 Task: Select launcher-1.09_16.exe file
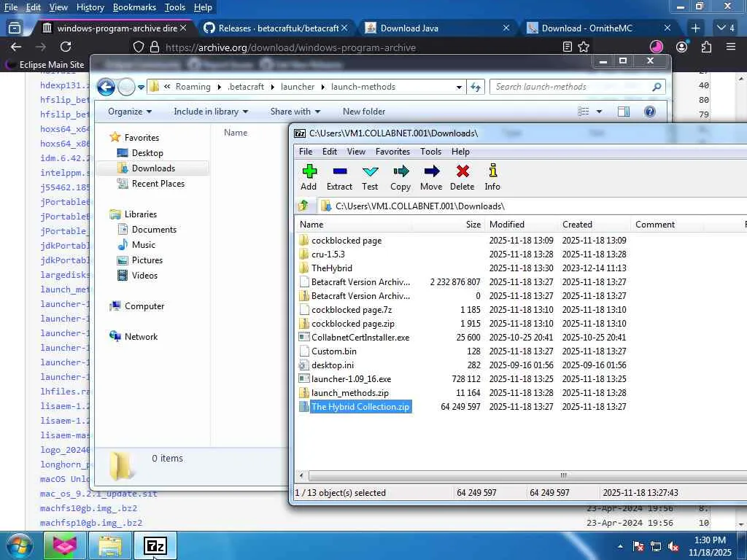[x=351, y=379]
